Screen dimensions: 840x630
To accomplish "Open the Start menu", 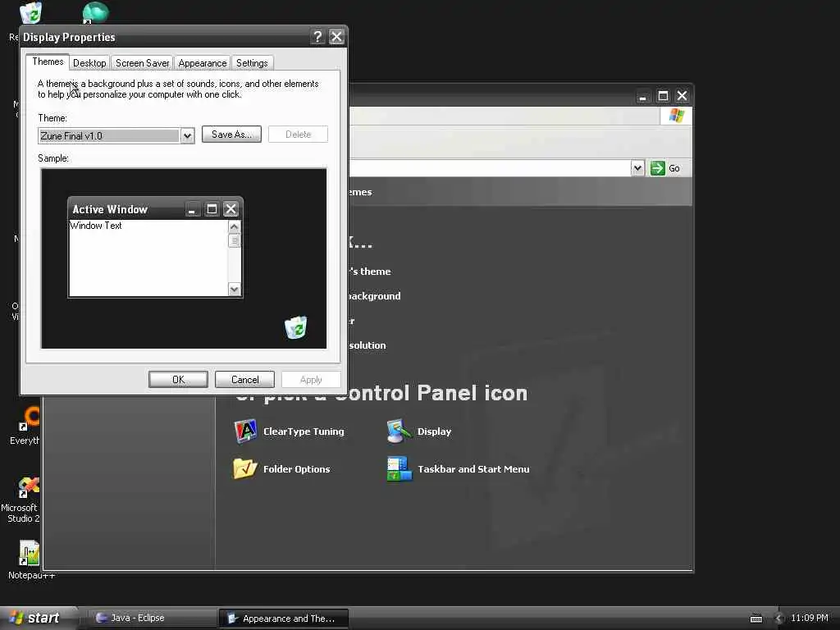I will [x=35, y=618].
